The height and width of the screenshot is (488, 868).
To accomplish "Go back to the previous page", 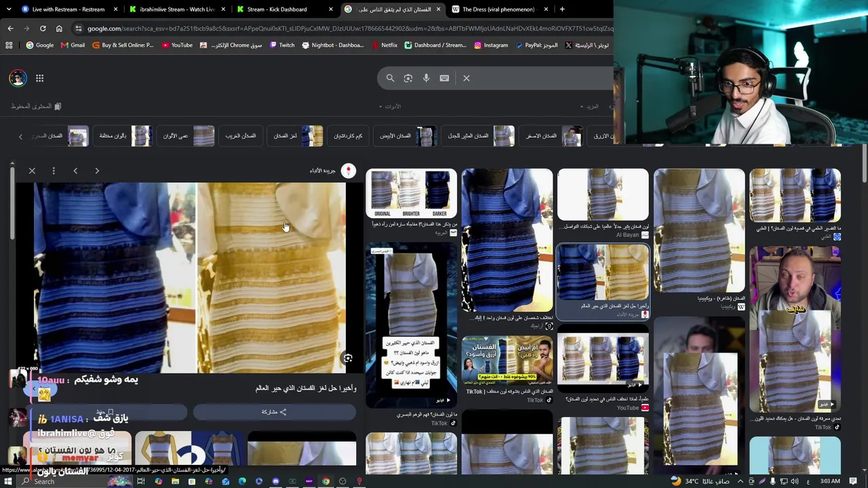I will (10, 28).
